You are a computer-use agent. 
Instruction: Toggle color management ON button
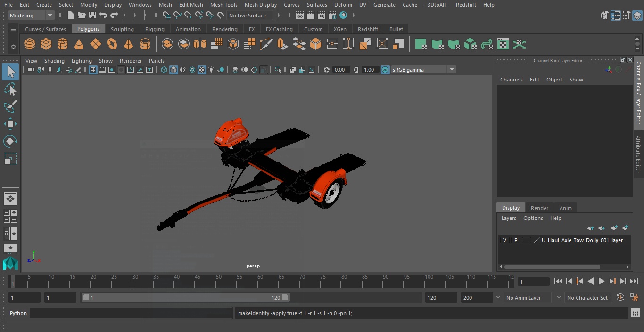point(385,70)
